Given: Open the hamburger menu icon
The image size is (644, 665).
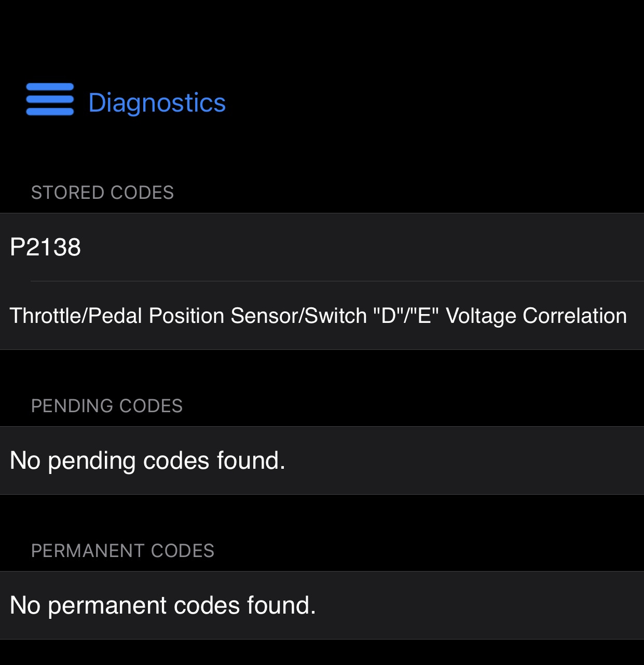Looking at the screenshot, I should point(50,99).
